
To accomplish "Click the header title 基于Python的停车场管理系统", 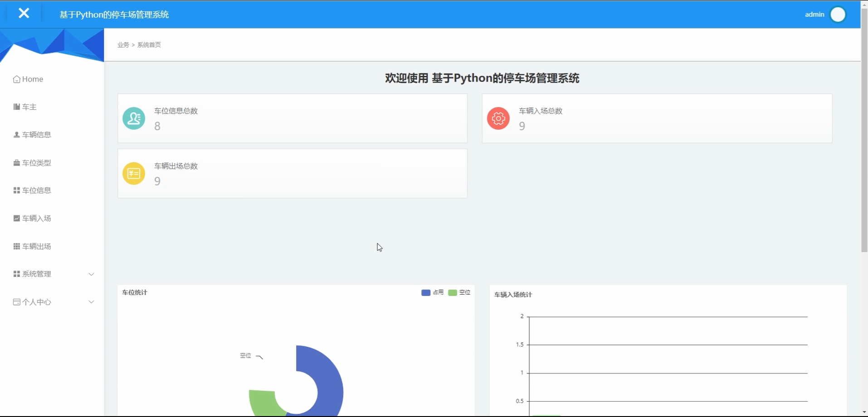I will click(114, 15).
